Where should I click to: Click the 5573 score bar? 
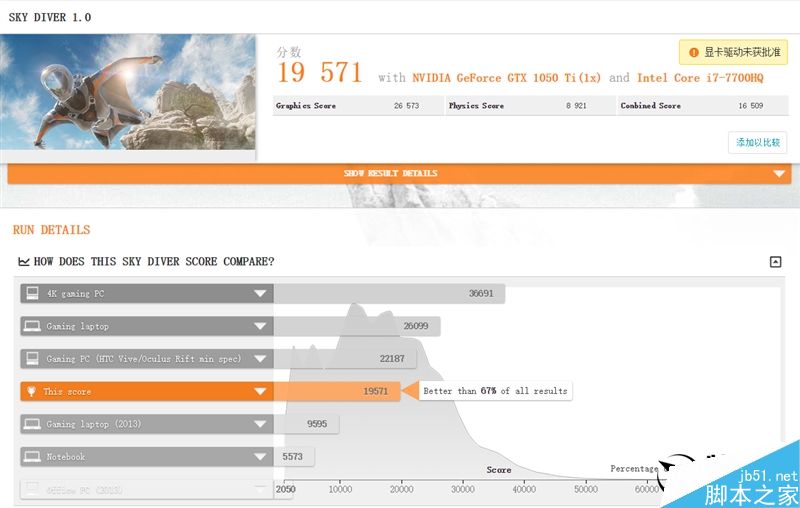pyautogui.click(x=294, y=456)
